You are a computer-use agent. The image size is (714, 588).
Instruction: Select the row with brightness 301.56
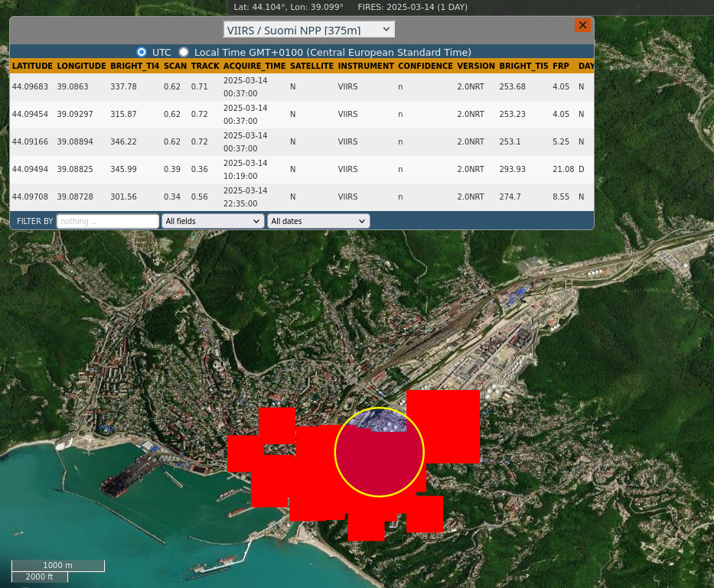pyautogui.click(x=123, y=197)
